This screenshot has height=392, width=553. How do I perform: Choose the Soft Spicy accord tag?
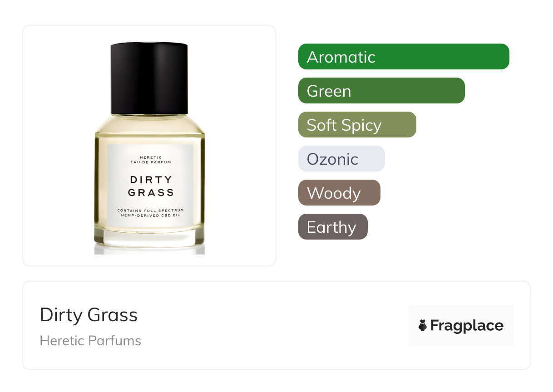coord(357,125)
